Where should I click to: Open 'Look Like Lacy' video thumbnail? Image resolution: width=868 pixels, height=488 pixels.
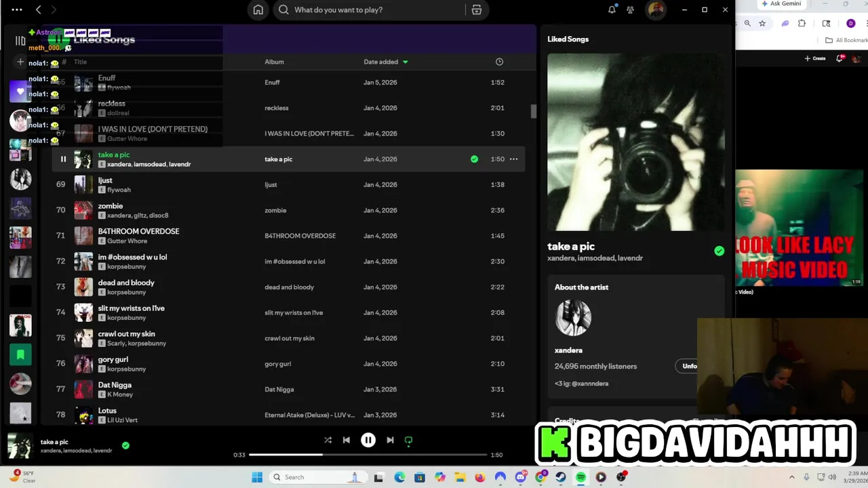pyautogui.click(x=799, y=228)
